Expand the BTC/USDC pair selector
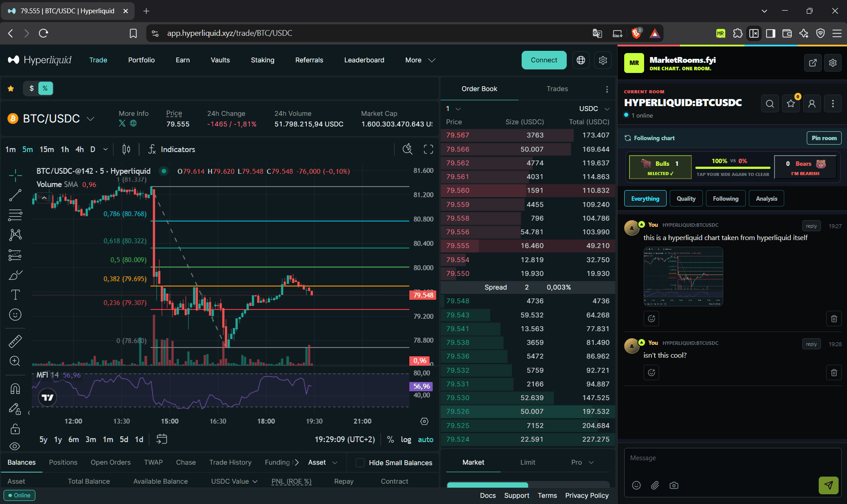 [91, 118]
